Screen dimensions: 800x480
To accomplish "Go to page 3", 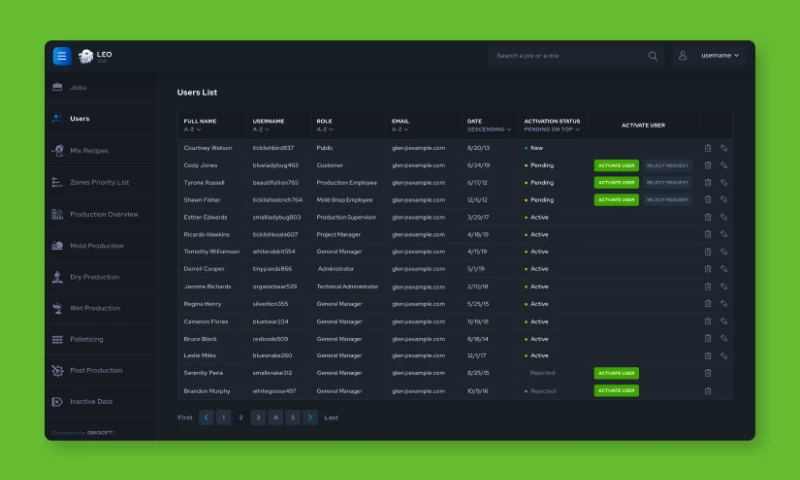I will 258,418.
